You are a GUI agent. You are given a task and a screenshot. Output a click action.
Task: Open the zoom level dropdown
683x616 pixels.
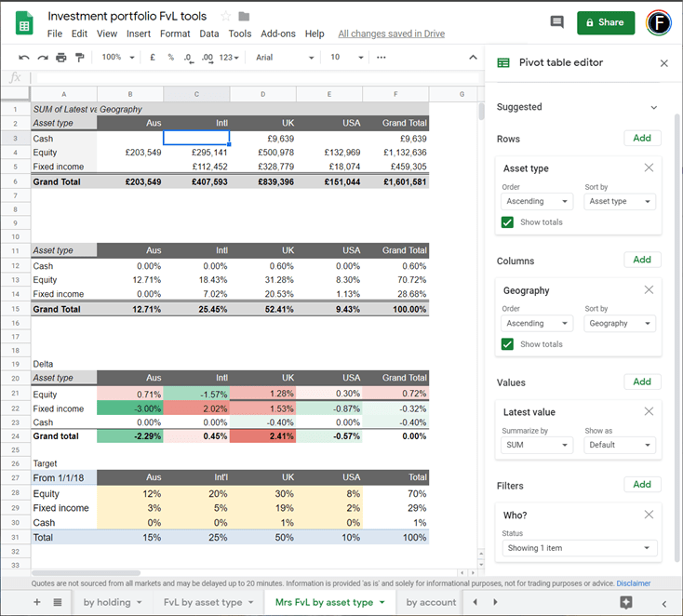tap(112, 58)
